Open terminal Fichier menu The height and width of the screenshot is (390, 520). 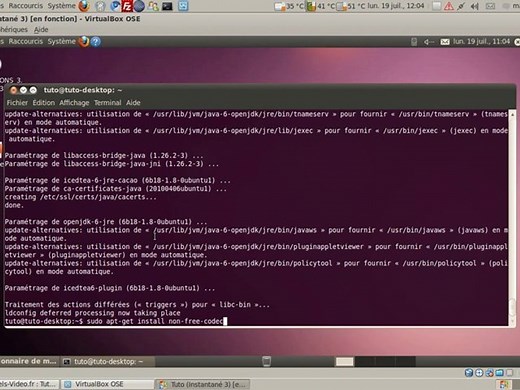[17, 103]
